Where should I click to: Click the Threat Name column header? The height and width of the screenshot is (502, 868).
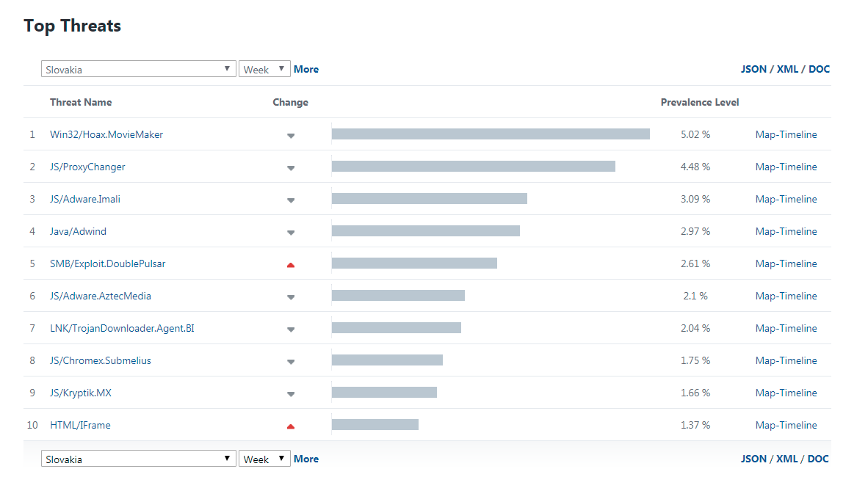pos(81,103)
